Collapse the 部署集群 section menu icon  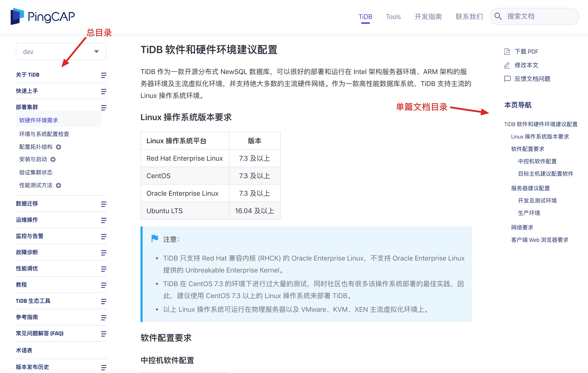104,108
